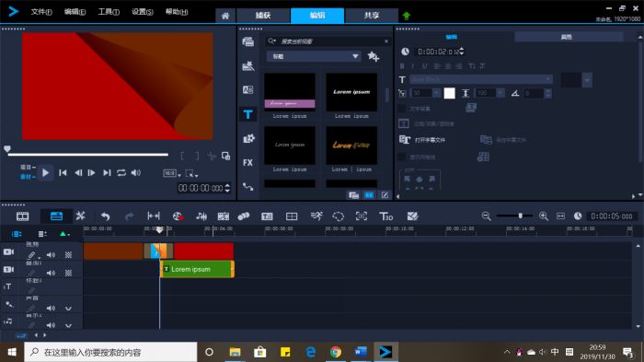
Task: Open the Media library panel
Action: point(248,41)
